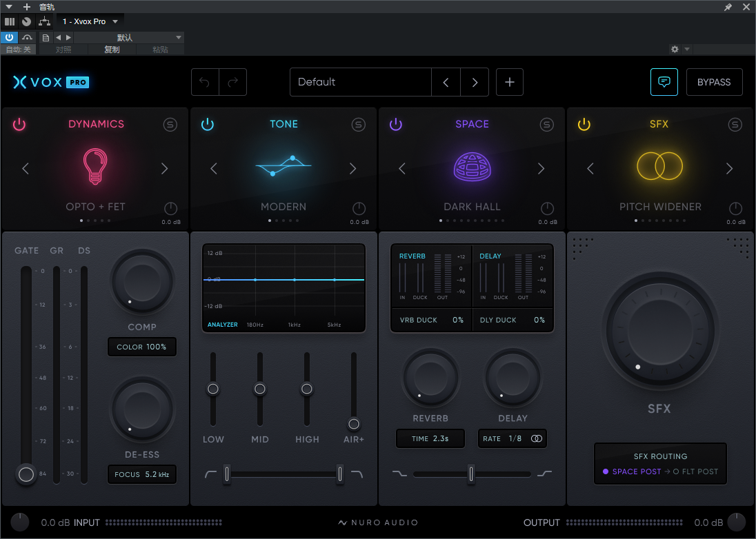The height and width of the screenshot is (539, 756).
Task: Open the host preset 默认 dropdown
Action: pyautogui.click(x=130, y=38)
